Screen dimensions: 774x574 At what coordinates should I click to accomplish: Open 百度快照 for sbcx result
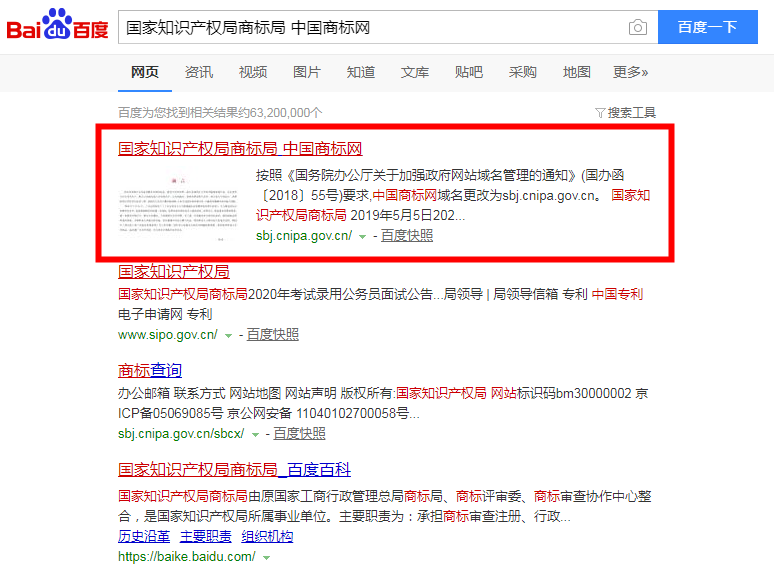pos(299,434)
